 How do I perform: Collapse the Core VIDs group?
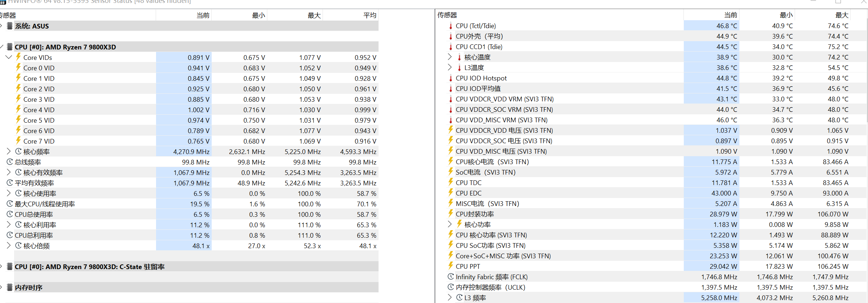pyautogui.click(x=9, y=57)
